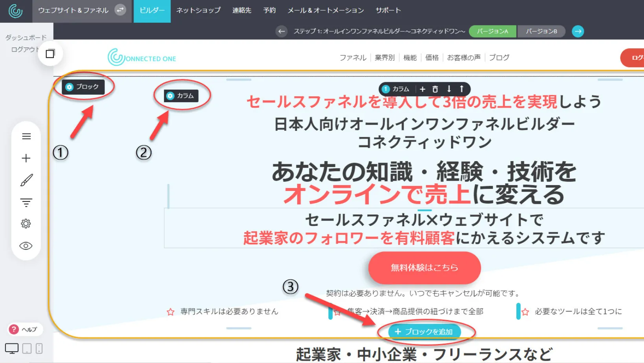Screen dimensions: 644x363
Task: Toggle preview with the eye icon
Action: point(26,246)
